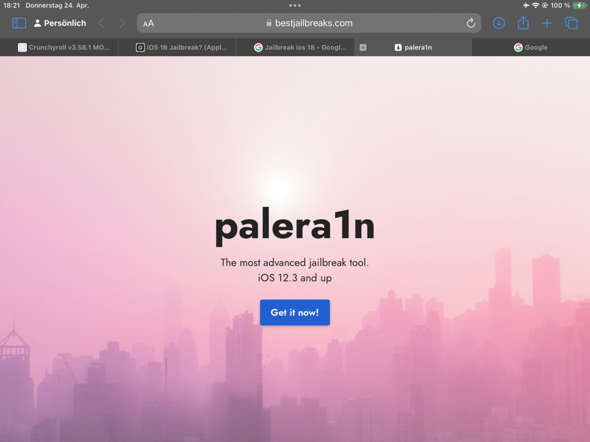Click the bestjailbreaks.com address field
This screenshot has height=442, width=590.
pyautogui.click(x=309, y=23)
